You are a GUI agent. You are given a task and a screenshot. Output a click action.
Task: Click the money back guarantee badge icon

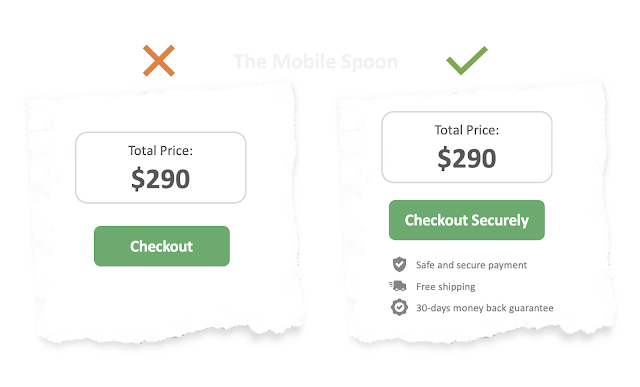[399, 307]
